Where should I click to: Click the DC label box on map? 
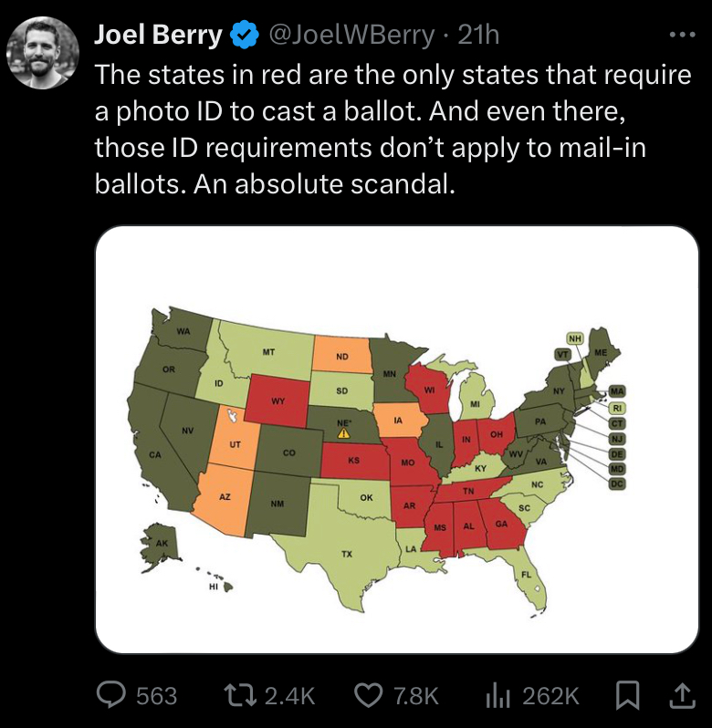pyautogui.click(x=617, y=484)
